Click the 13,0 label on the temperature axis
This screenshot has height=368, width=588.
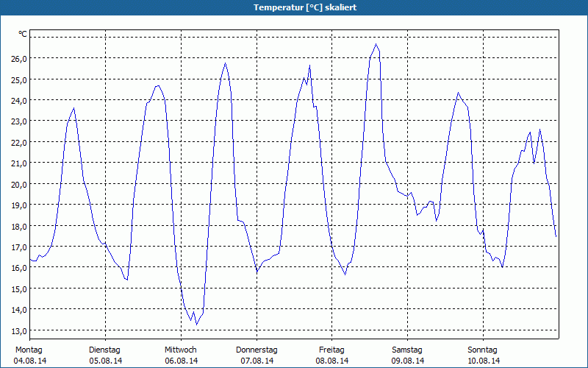pyautogui.click(x=18, y=330)
